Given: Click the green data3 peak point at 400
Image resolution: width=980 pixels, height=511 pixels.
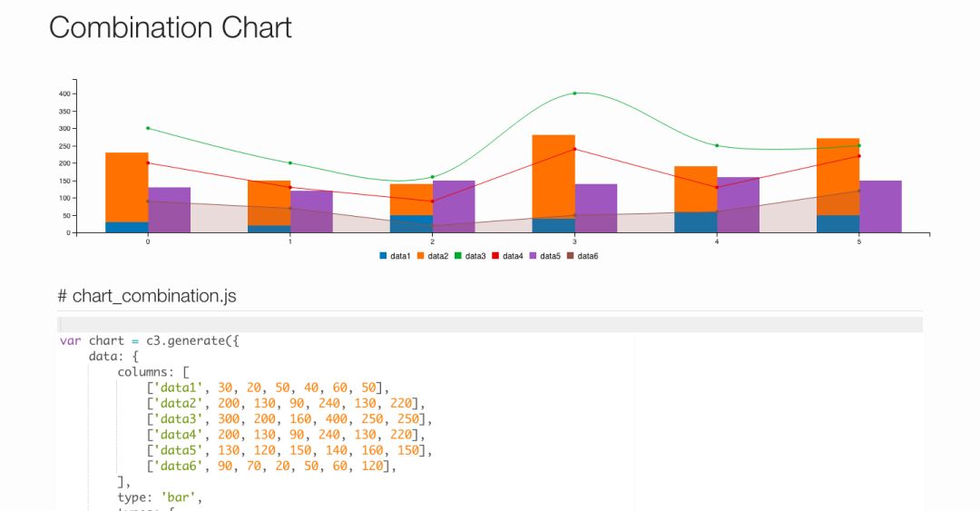Looking at the screenshot, I should pyautogui.click(x=574, y=93).
